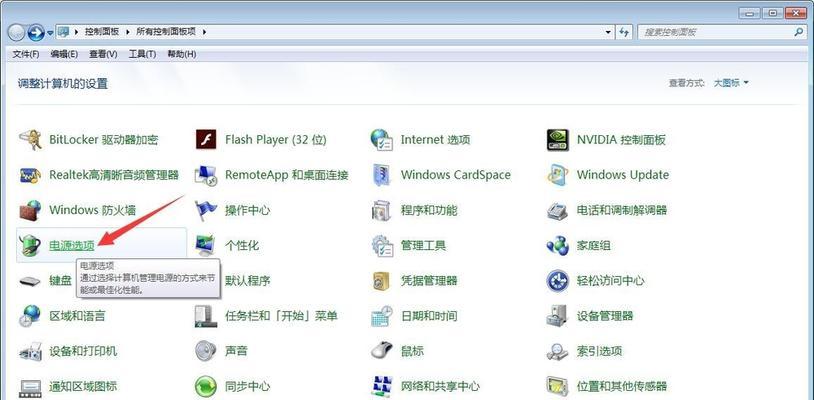Open the recent pages dropdown arrow

pos(50,32)
